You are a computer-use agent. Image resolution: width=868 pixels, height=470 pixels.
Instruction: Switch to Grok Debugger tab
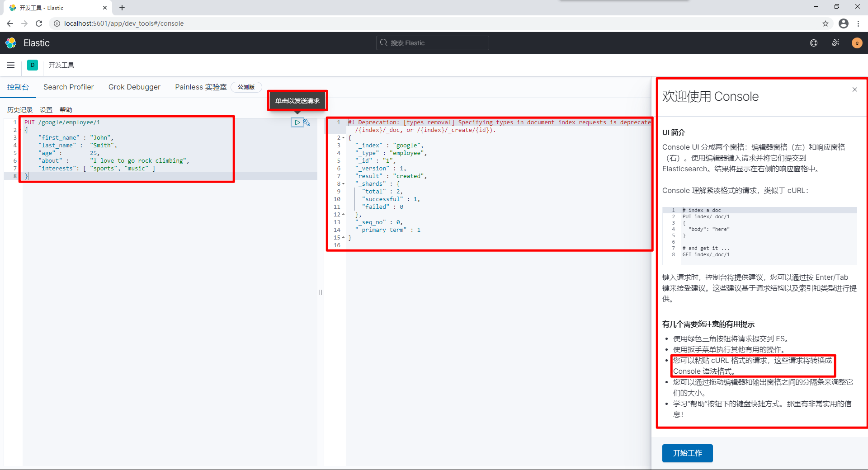coord(134,87)
